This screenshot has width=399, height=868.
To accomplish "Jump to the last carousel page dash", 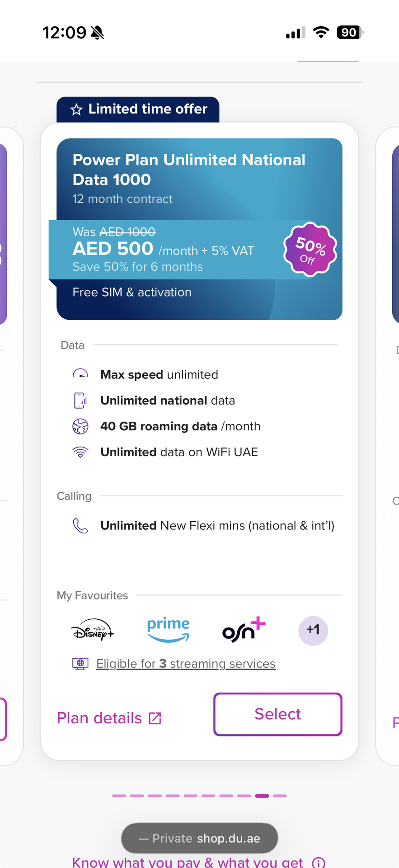I will point(280,796).
